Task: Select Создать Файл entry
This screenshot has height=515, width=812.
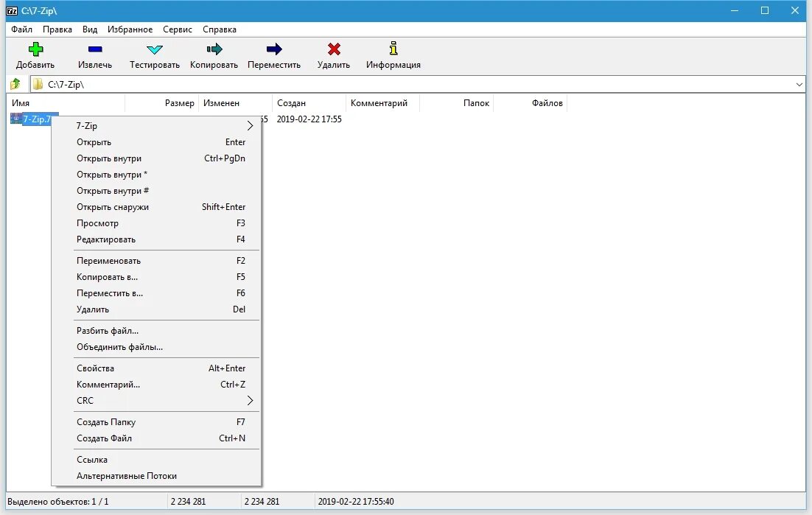Action: [156, 438]
